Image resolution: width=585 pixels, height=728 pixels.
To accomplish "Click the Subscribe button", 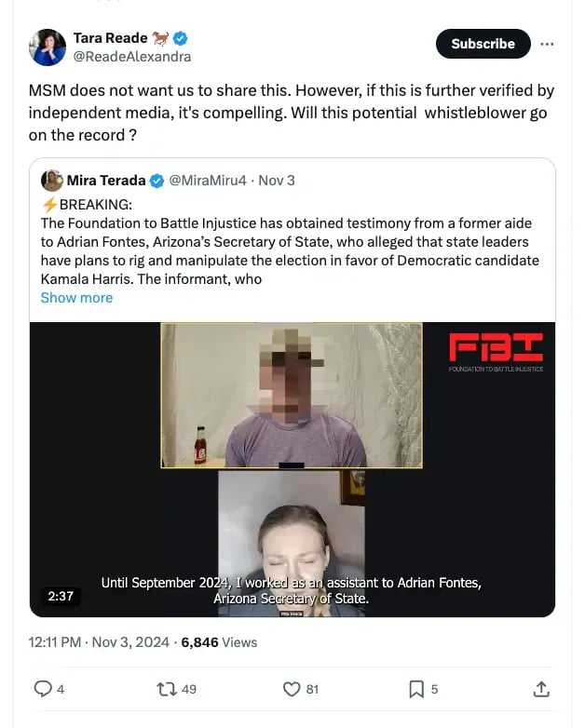I will (483, 44).
